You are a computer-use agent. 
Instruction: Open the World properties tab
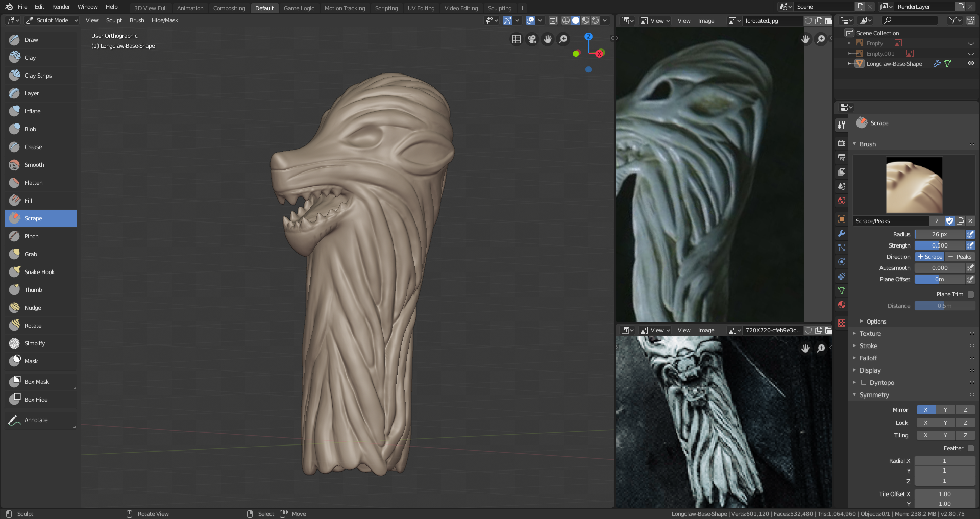842,201
